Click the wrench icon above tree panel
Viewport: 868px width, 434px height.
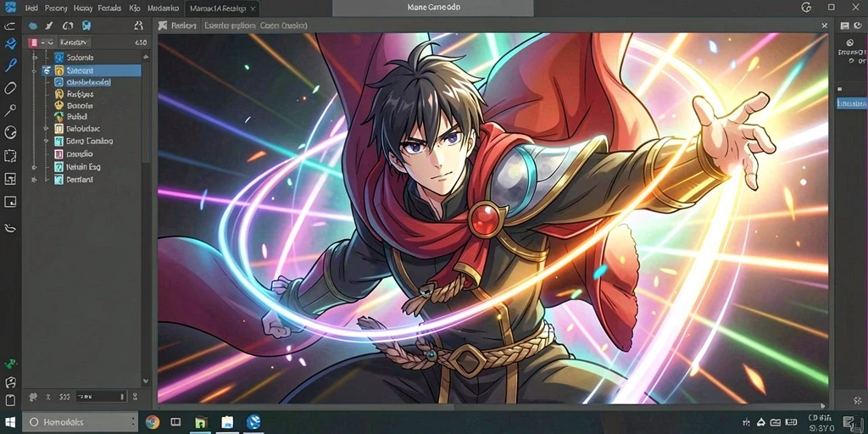tap(48, 25)
